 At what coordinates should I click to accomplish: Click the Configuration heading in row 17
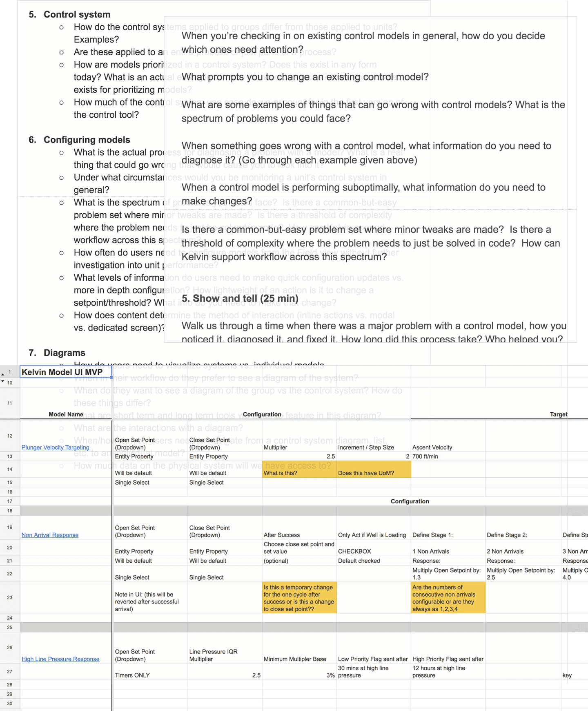(x=410, y=501)
